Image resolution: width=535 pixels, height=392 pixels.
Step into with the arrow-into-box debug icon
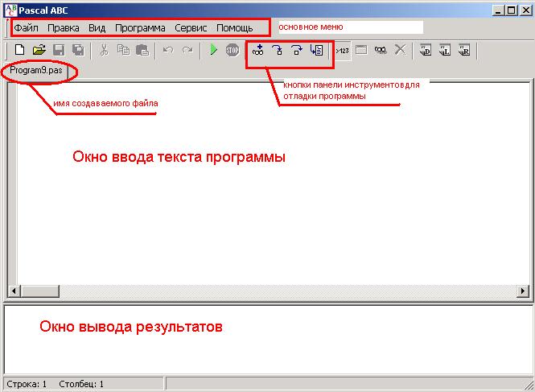(278, 50)
